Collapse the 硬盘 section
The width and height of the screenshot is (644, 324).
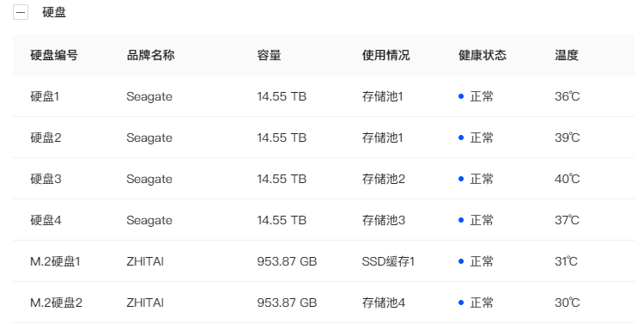(21, 12)
